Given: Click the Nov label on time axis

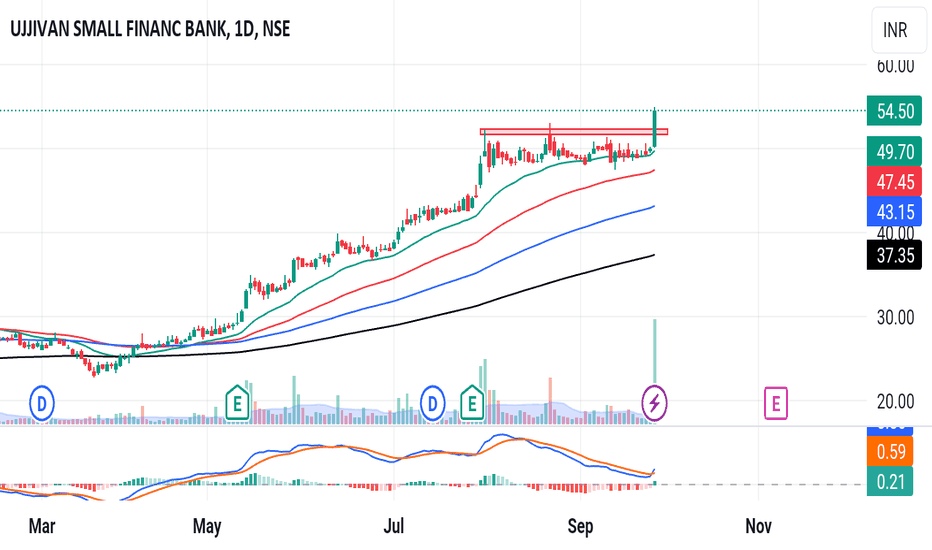Looking at the screenshot, I should (758, 526).
